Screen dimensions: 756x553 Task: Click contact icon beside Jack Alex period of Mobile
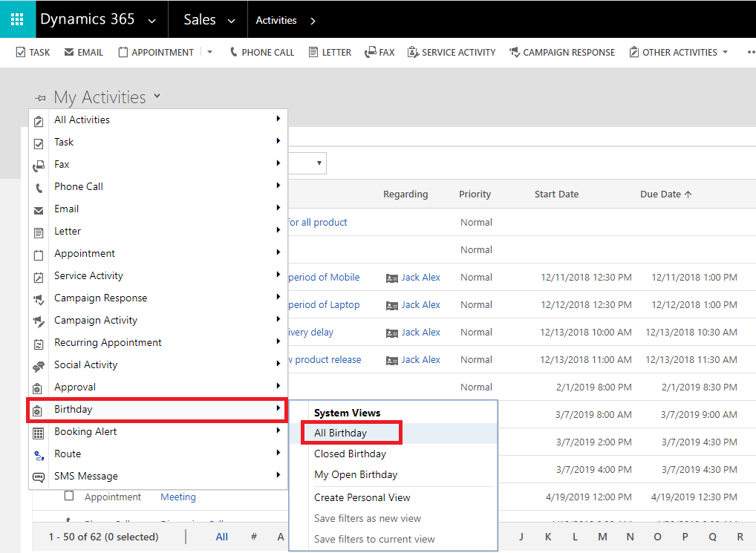click(392, 278)
